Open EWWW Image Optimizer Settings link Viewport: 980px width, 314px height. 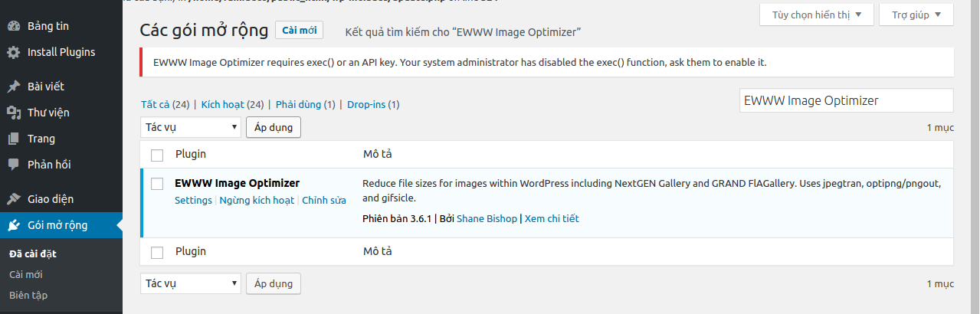tap(193, 200)
